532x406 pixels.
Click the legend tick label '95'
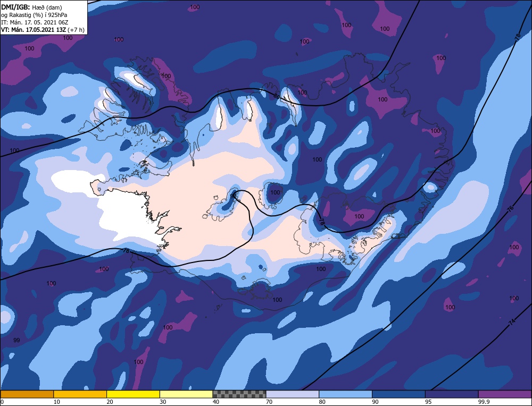(428, 402)
